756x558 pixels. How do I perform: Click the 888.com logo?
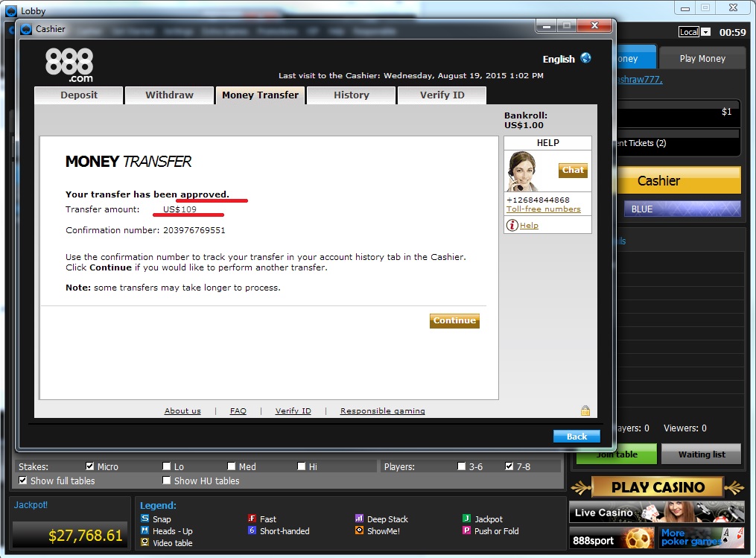click(x=69, y=65)
